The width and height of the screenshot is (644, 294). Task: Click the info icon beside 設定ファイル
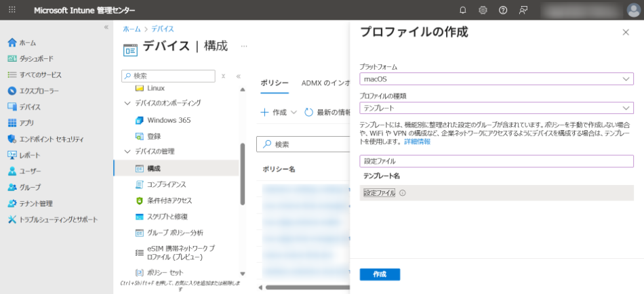pos(403,193)
